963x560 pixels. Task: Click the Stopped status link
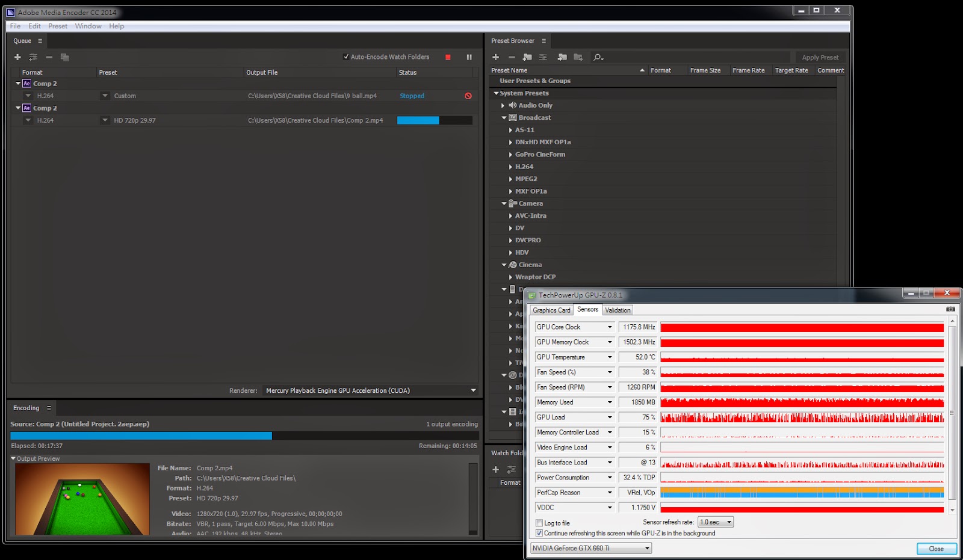coord(412,96)
